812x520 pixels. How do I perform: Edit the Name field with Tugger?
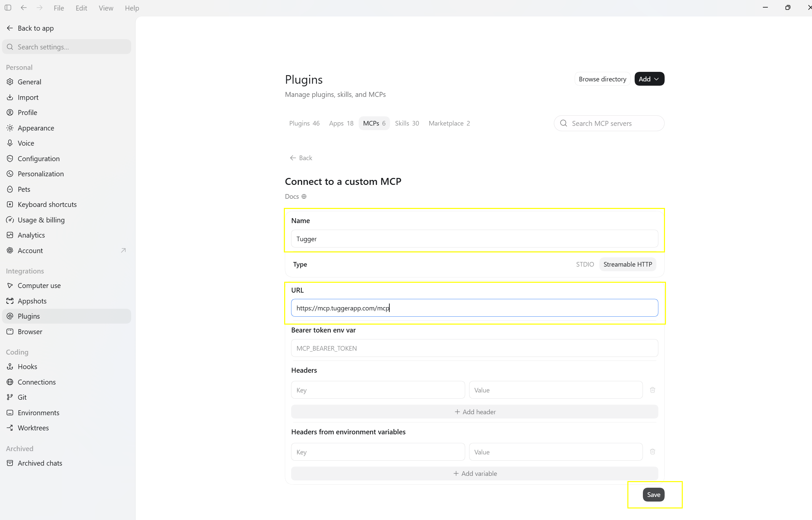click(474, 239)
